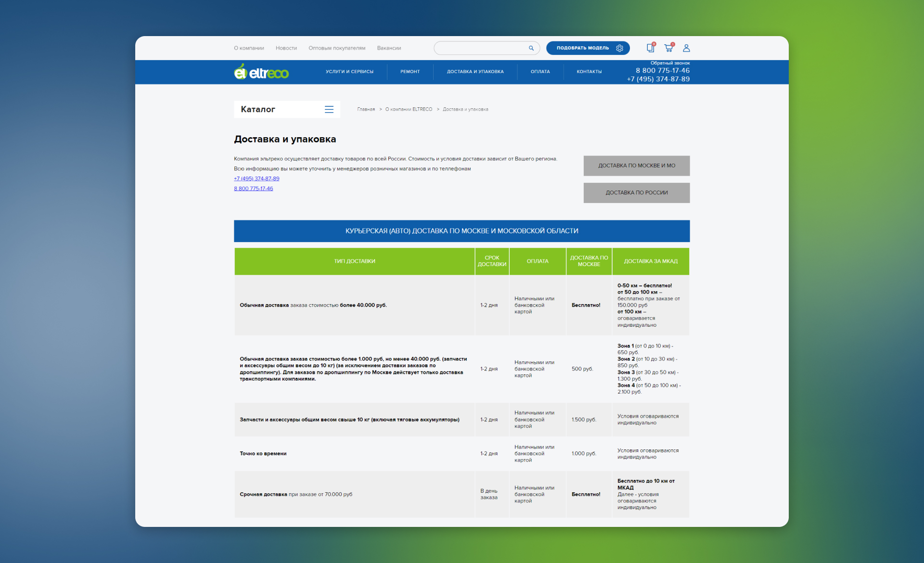Click the Eltreco logo
The width and height of the screenshot is (924, 563).
click(261, 72)
